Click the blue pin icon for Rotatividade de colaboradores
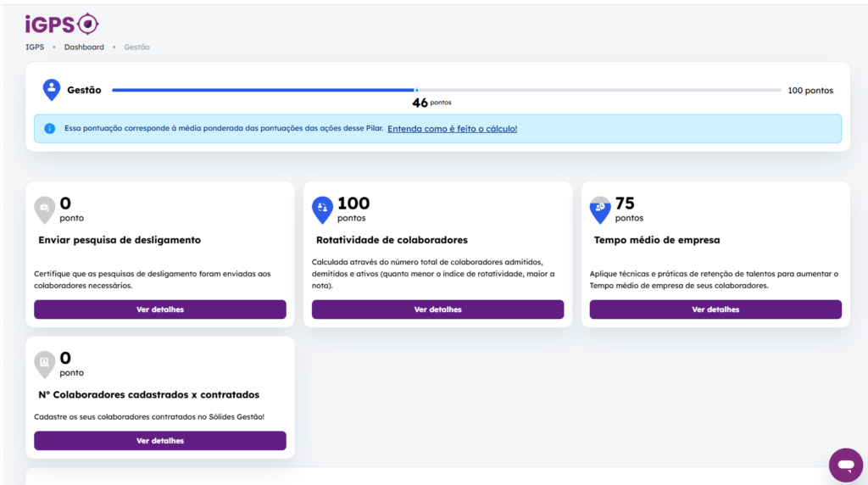This screenshot has width=868, height=485. click(x=323, y=208)
